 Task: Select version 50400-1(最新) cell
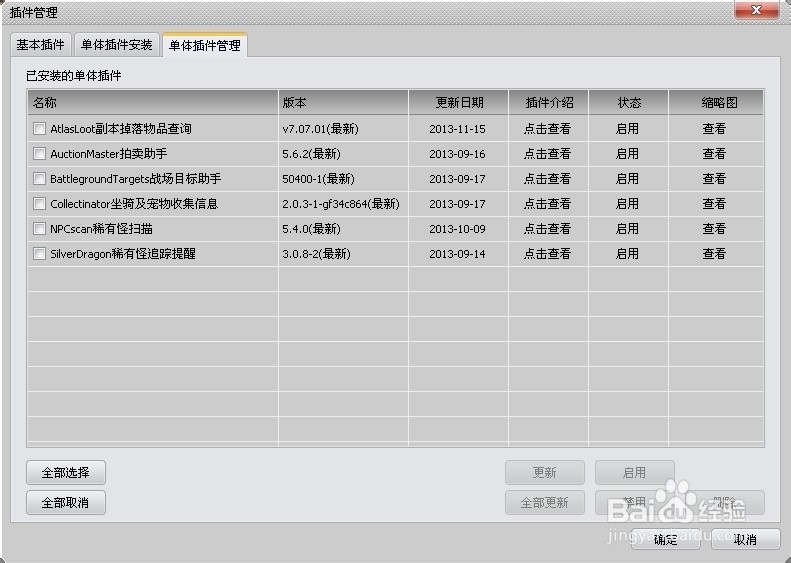click(x=319, y=179)
